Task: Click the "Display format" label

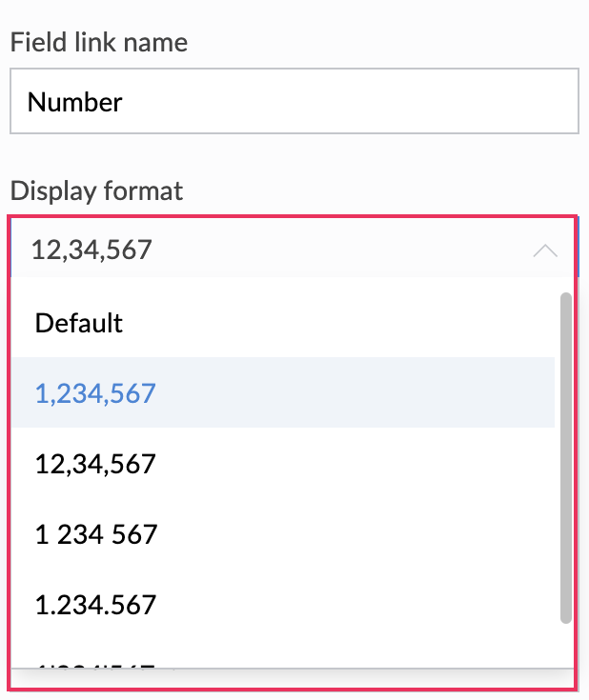Action: pos(96,190)
